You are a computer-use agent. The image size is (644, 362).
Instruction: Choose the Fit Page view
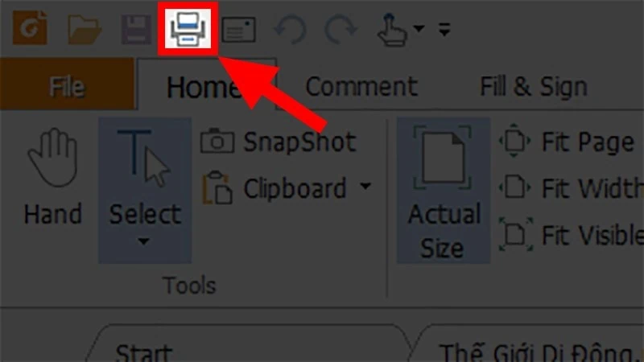pos(567,142)
